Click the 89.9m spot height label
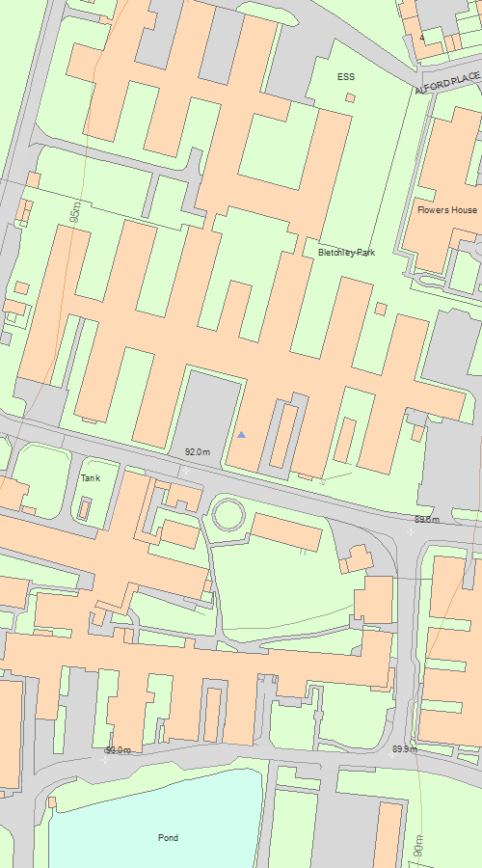Viewport: 482px width, 868px height. [x=405, y=749]
